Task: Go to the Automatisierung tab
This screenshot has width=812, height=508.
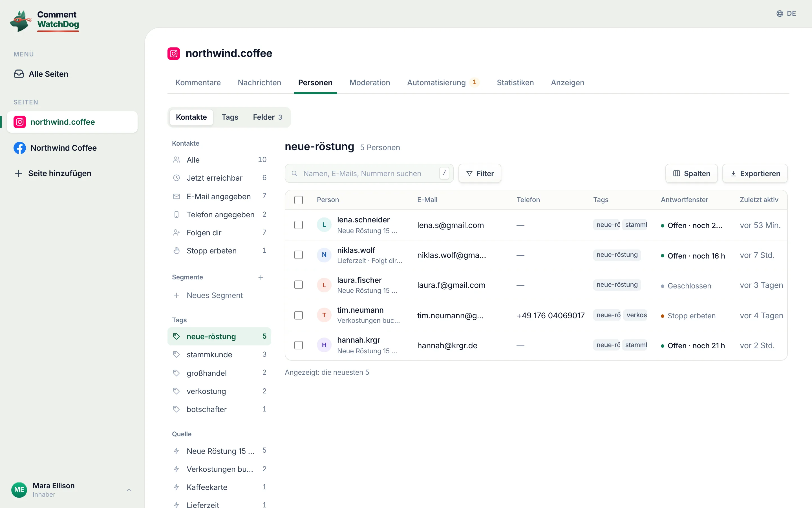Action: click(443, 83)
